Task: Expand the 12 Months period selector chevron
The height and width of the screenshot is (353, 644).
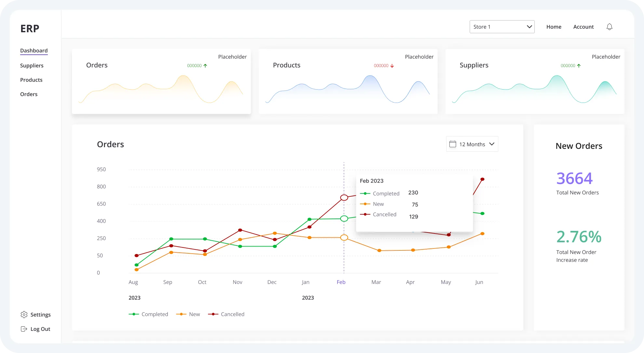Action: (x=492, y=144)
